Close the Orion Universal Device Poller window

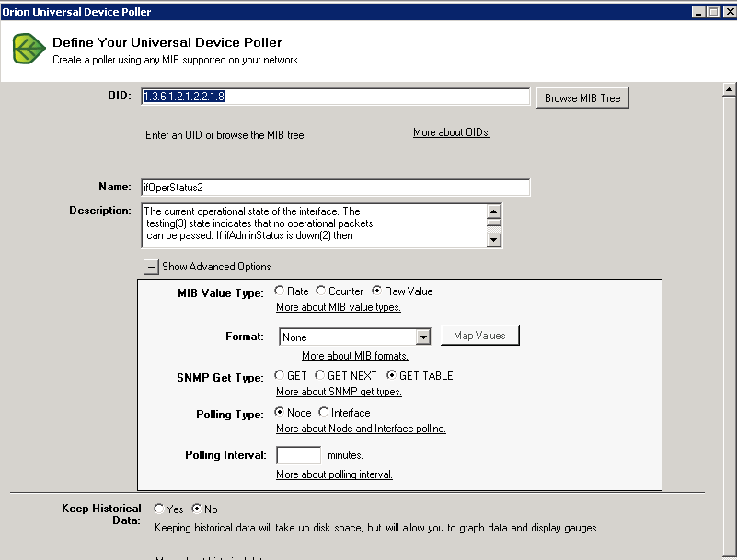(x=730, y=12)
